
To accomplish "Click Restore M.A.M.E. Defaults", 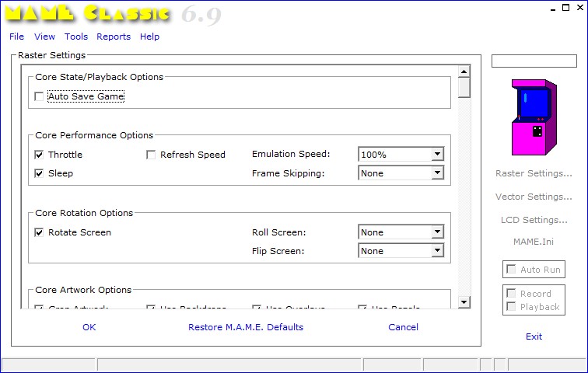I will coord(246,327).
